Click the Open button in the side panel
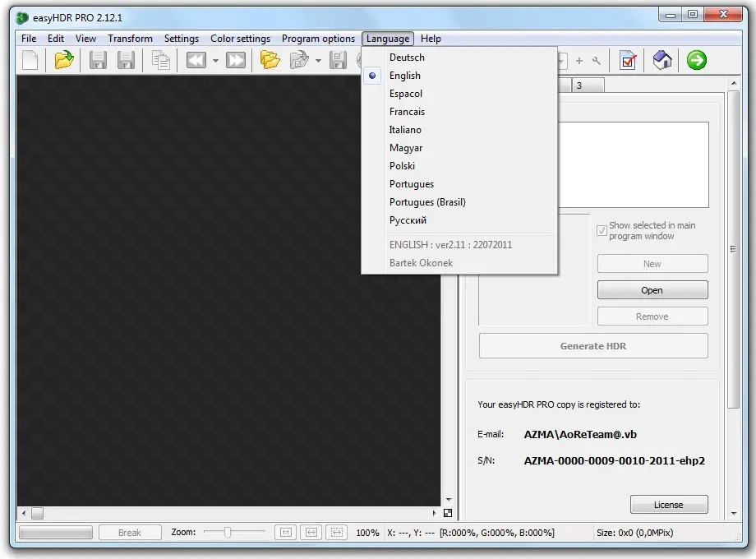Image resolution: width=756 pixels, height=559 pixels. coord(652,290)
